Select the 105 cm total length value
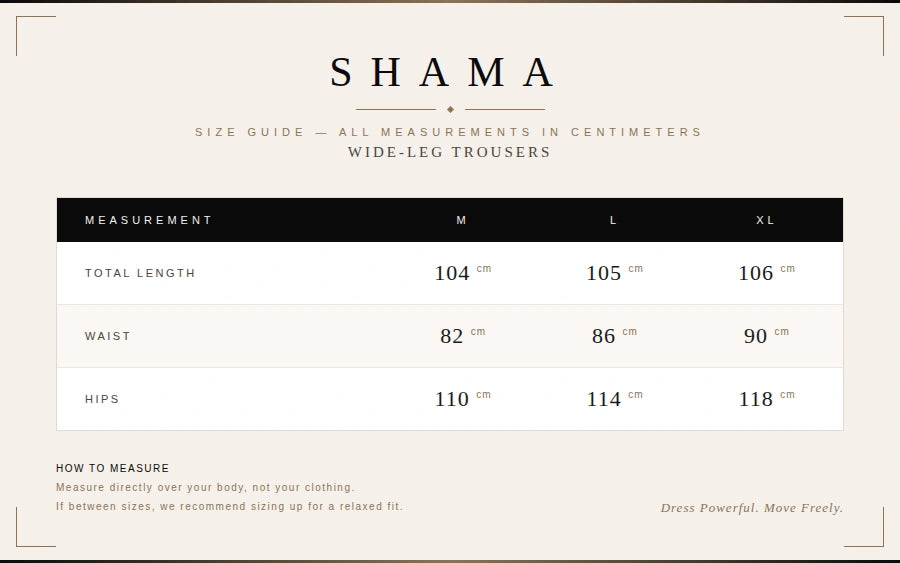 613,273
